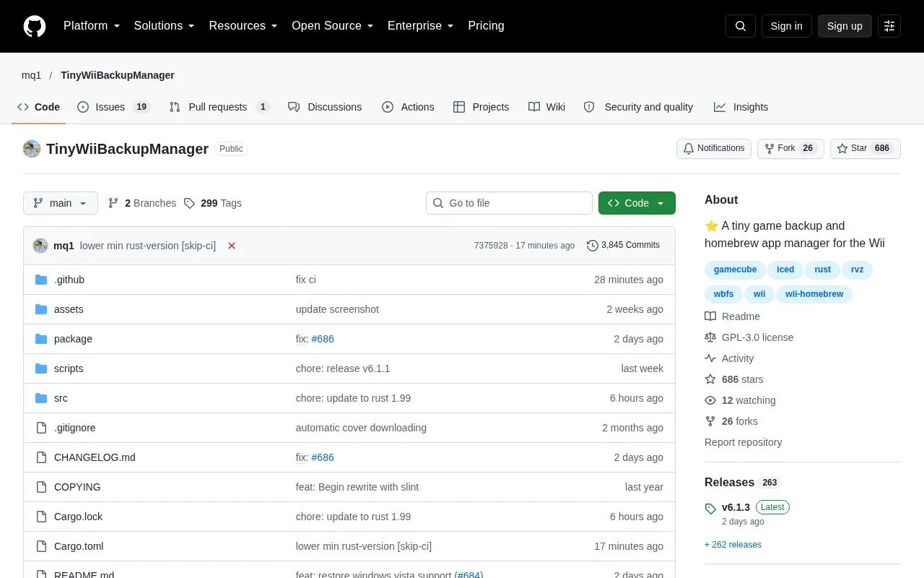Click the tag icon next to v6.1.3

coord(710,509)
